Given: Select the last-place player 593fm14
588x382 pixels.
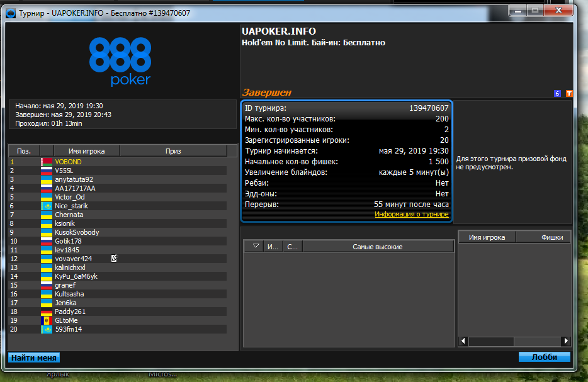Looking at the screenshot, I should (69, 329).
